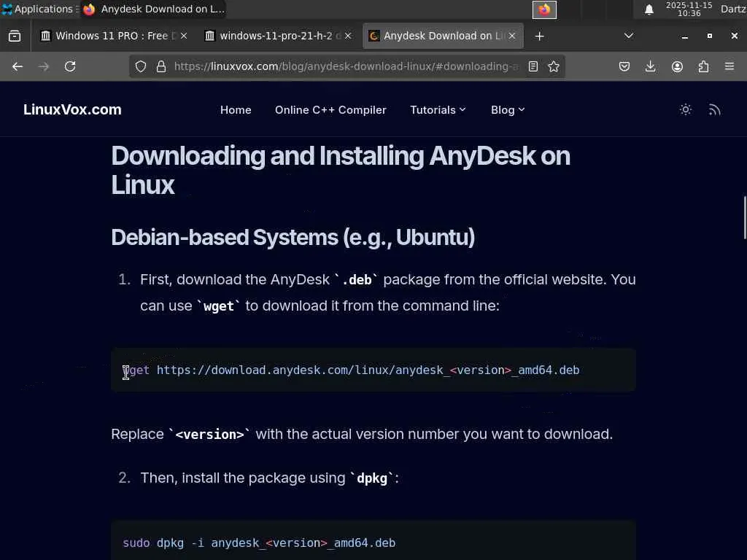Image resolution: width=747 pixels, height=560 pixels.
Task: Click the panel date and time clock
Action: [x=689, y=9]
